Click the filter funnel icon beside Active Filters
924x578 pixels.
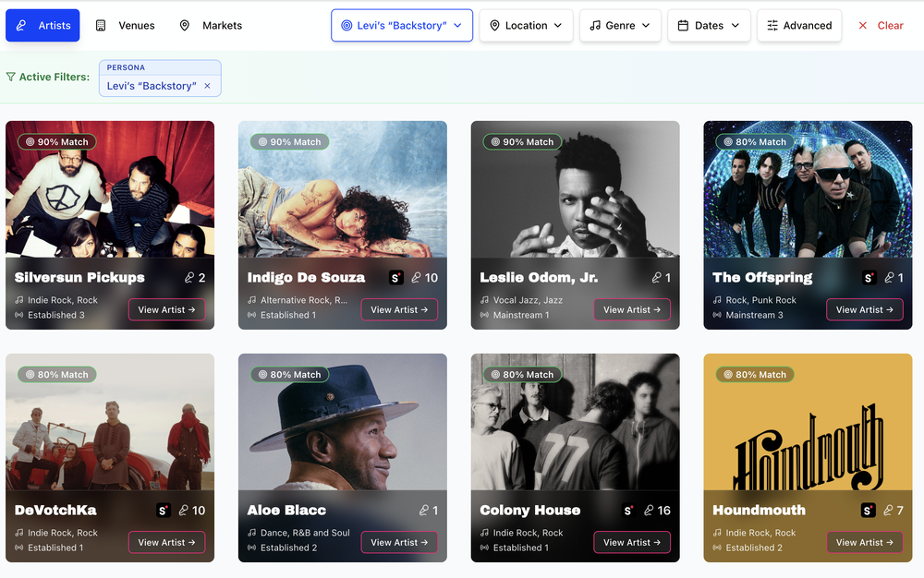[11, 78]
